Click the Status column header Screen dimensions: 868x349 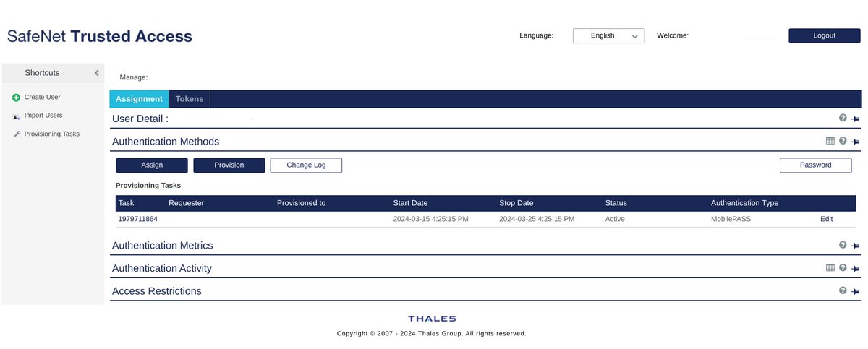pos(616,203)
